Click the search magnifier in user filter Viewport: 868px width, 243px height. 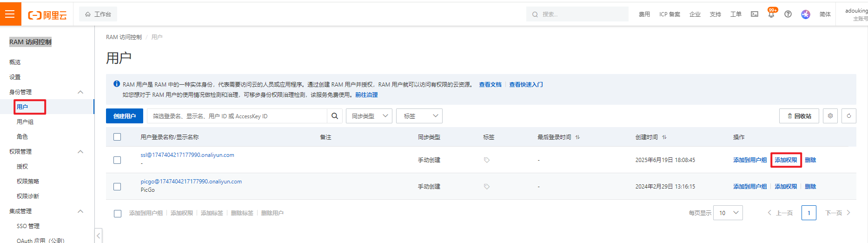(x=335, y=116)
